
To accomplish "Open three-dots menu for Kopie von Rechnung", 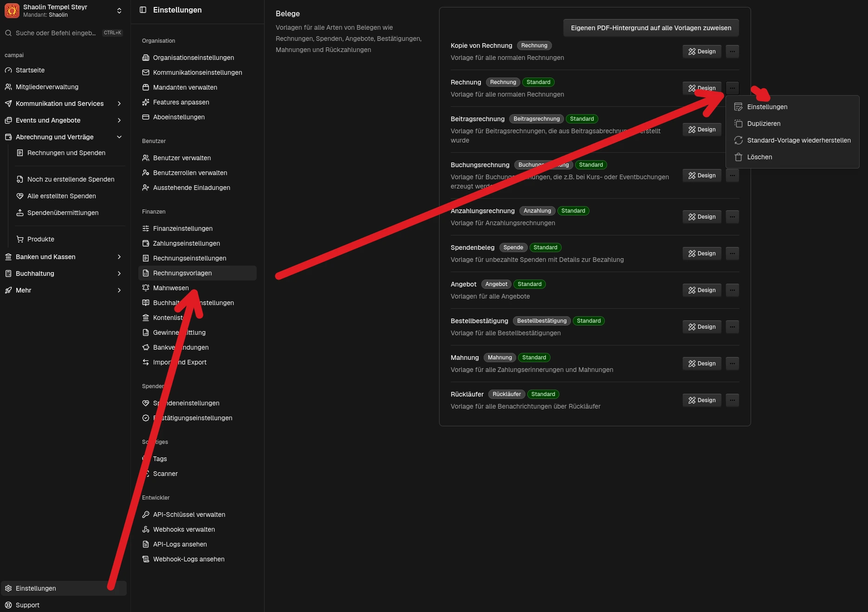I will [732, 52].
